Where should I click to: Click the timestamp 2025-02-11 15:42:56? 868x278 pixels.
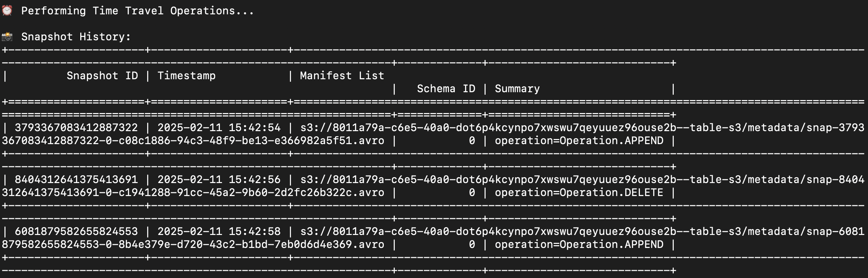pyautogui.click(x=219, y=180)
